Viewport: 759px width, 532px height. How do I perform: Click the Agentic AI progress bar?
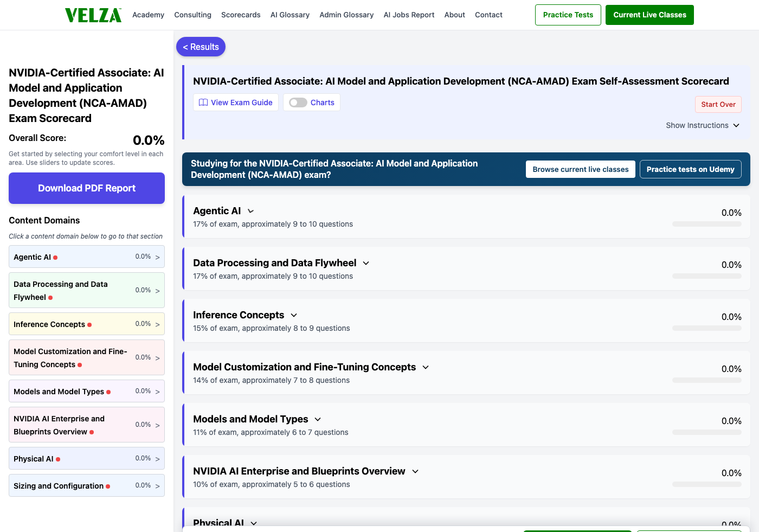click(707, 224)
